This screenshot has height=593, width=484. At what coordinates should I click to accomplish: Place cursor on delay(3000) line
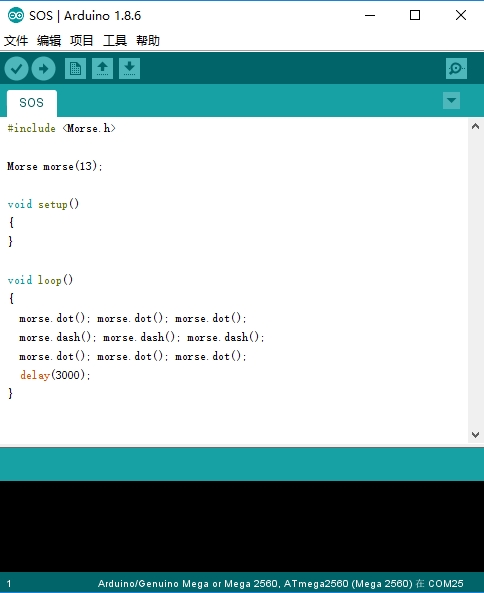click(x=55, y=375)
